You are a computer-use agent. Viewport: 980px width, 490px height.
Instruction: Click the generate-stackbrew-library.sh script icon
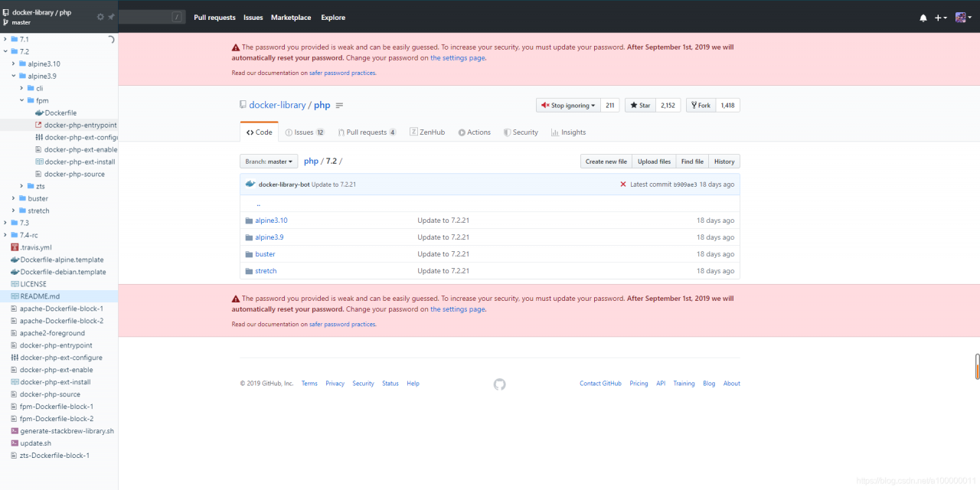click(15, 431)
